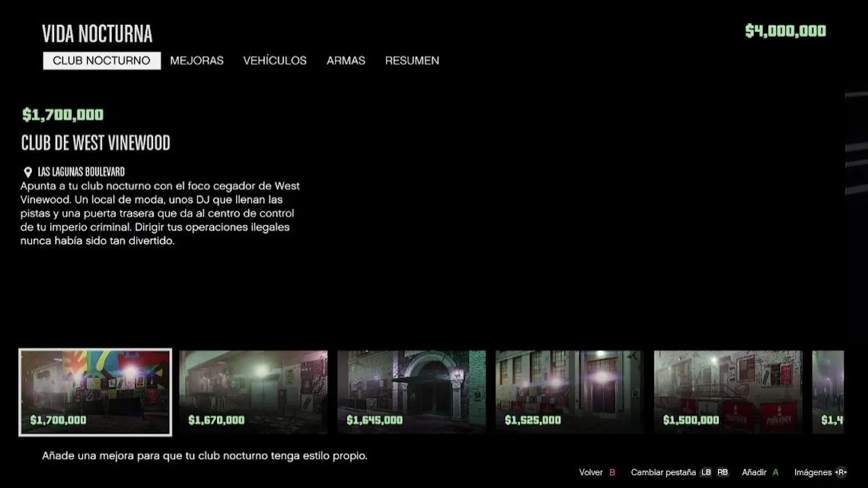Click the B button icon beside Volver

tap(612, 472)
